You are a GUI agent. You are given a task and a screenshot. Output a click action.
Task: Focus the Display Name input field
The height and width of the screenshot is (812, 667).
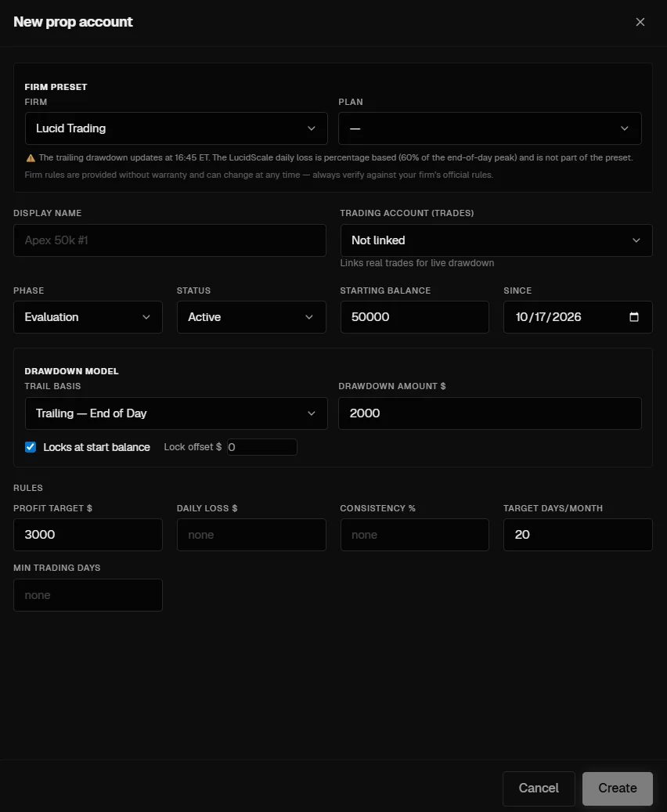point(170,240)
